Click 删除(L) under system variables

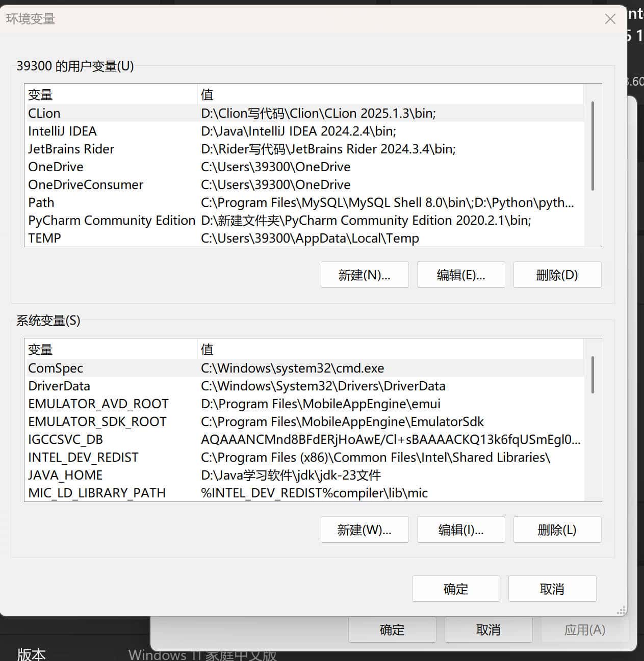557,530
